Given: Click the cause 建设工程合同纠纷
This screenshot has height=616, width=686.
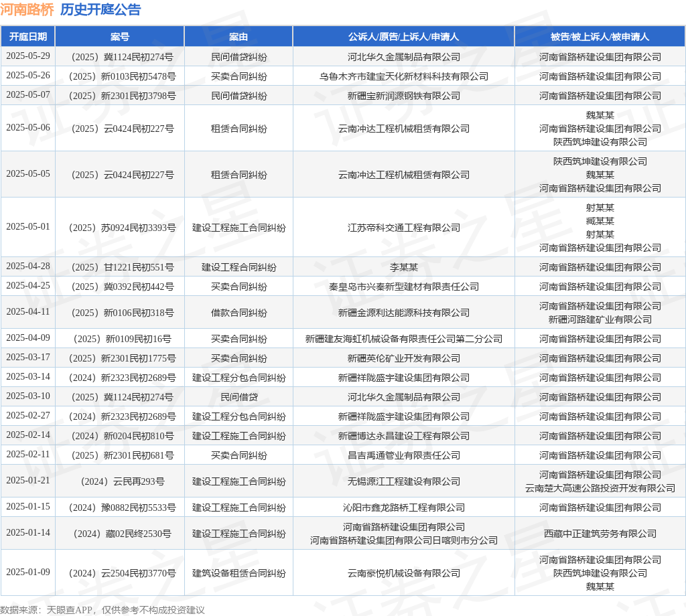Looking at the screenshot, I should coord(239,267).
